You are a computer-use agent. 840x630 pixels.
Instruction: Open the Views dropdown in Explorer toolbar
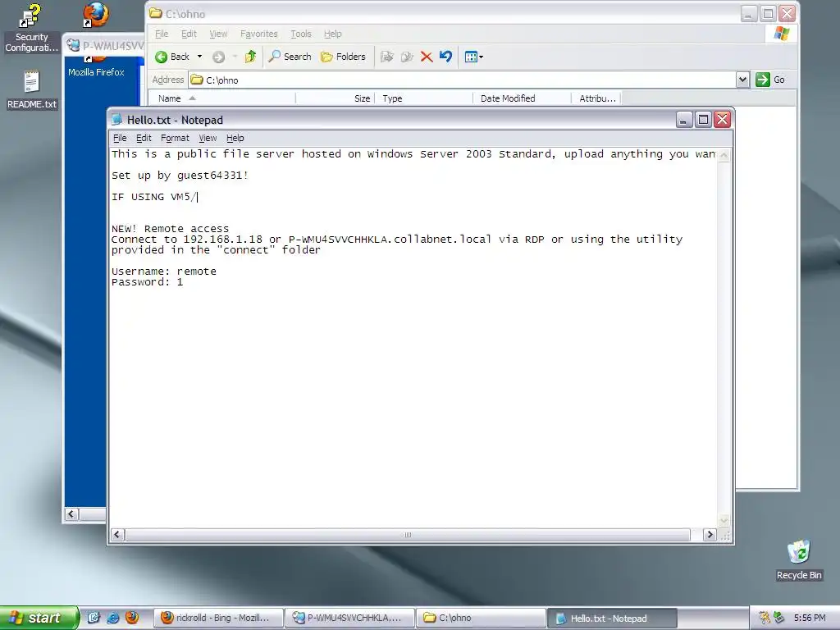click(x=473, y=57)
